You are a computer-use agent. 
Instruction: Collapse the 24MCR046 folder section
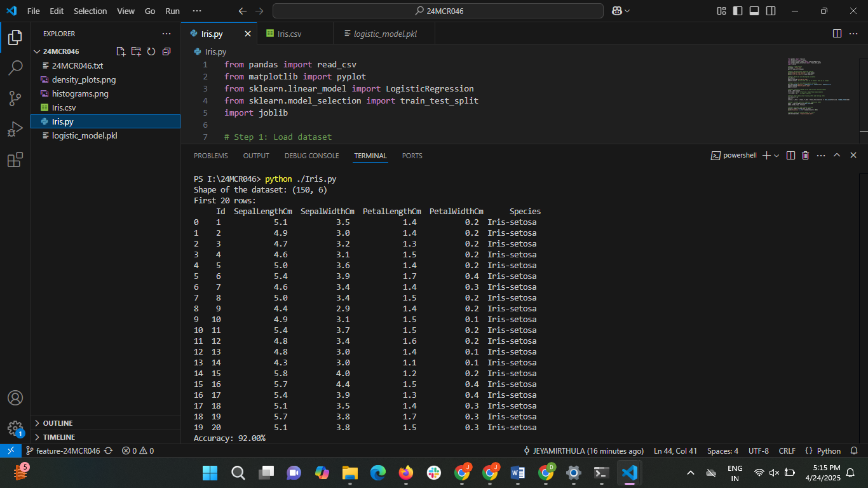(61, 51)
